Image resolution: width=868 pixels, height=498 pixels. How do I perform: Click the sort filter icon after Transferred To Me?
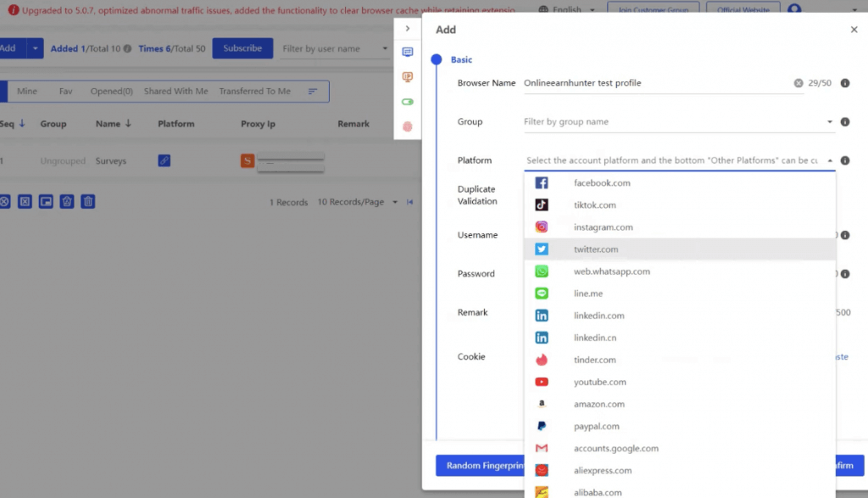[312, 92]
